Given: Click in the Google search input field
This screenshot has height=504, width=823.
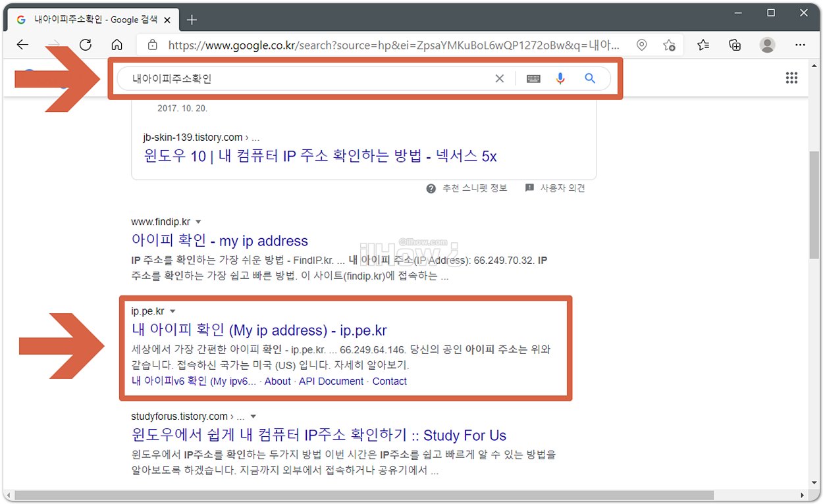Looking at the screenshot, I should coord(309,78).
